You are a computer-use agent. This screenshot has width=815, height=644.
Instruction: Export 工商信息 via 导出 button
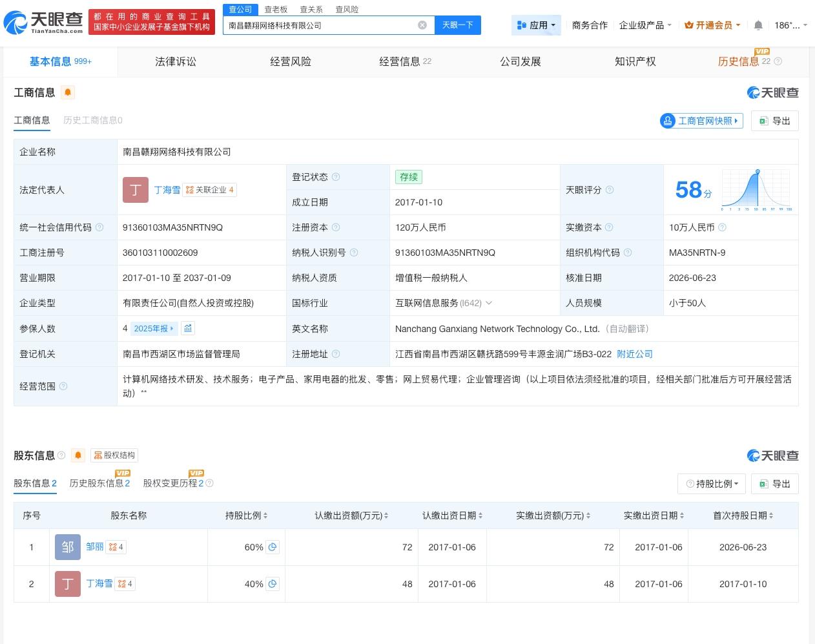pos(775,121)
